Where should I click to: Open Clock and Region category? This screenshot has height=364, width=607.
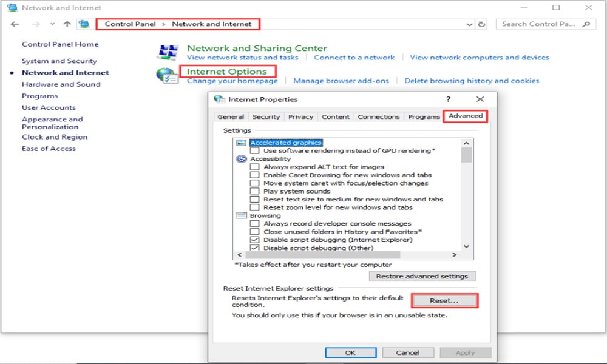click(55, 136)
